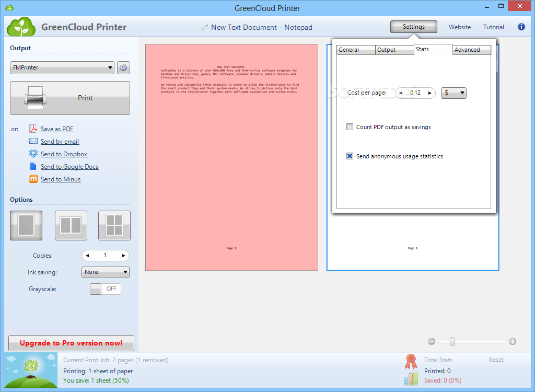Click the pencil icon beside document name
The height and width of the screenshot is (392, 535).
[x=204, y=28]
